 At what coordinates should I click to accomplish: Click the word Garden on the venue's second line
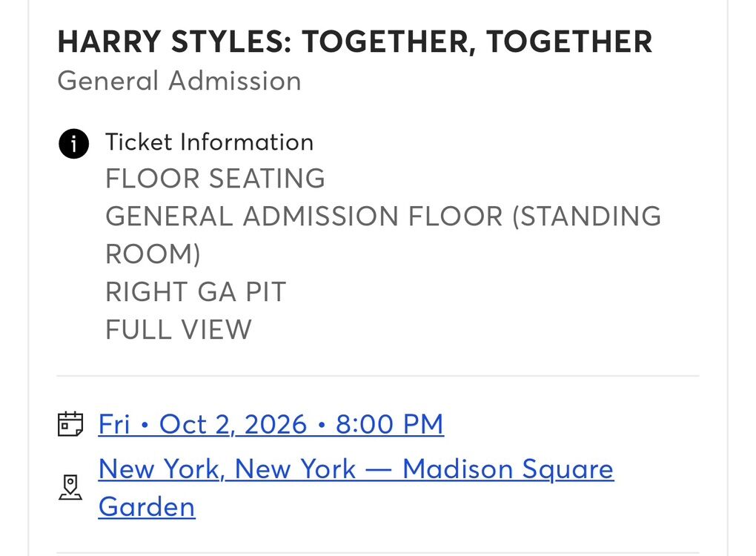pyautogui.click(x=147, y=507)
